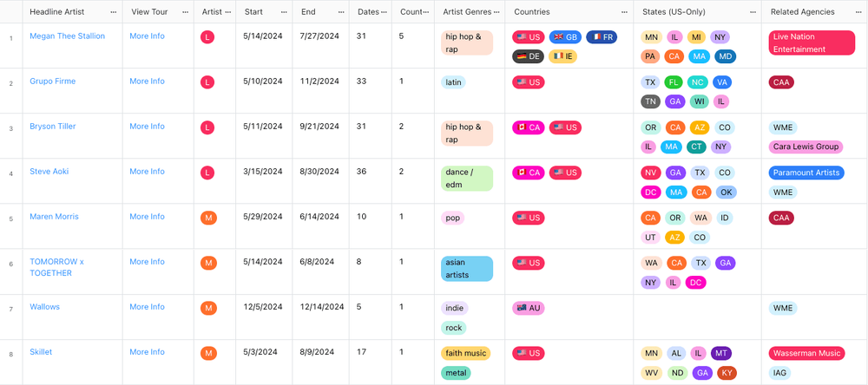Click More Info for Steve Aoki
The image size is (868, 385).
148,172
